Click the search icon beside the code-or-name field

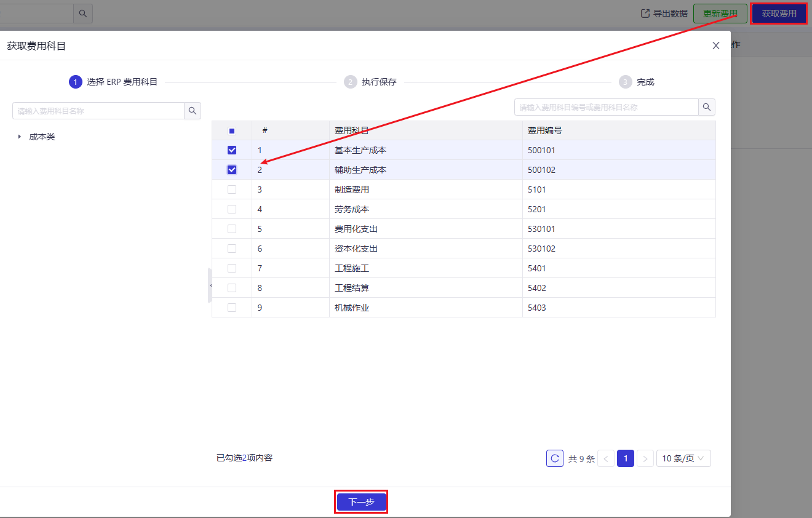click(707, 107)
